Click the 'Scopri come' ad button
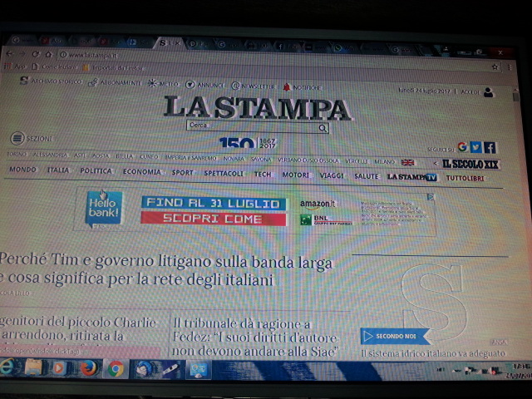The height and width of the screenshot is (399, 532). pos(213,219)
